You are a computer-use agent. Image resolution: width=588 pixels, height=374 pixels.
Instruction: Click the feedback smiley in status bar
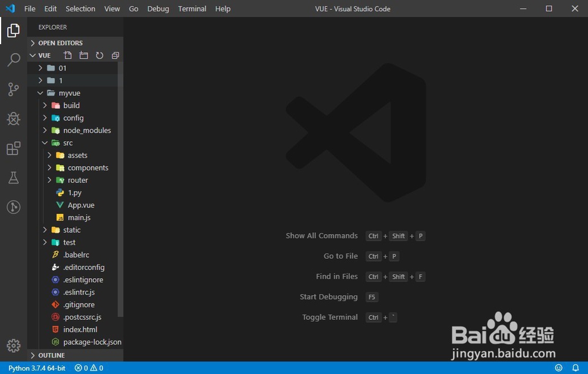(559, 368)
